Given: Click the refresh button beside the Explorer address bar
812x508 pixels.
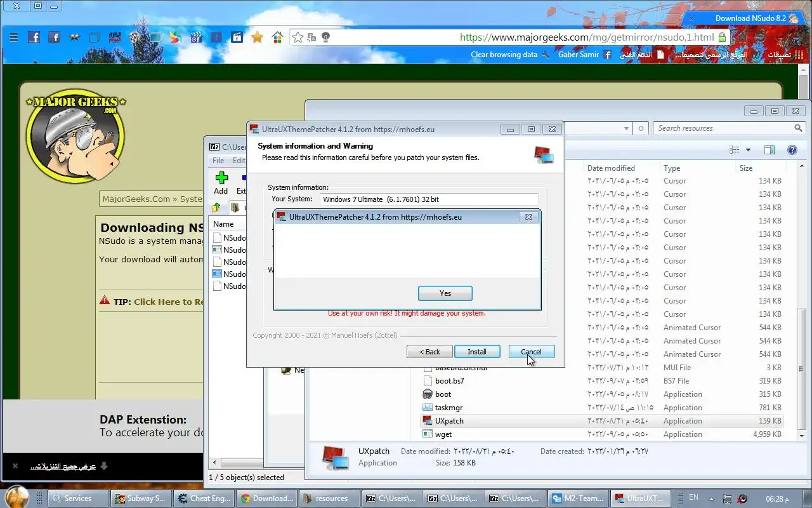Looking at the screenshot, I should (641, 128).
